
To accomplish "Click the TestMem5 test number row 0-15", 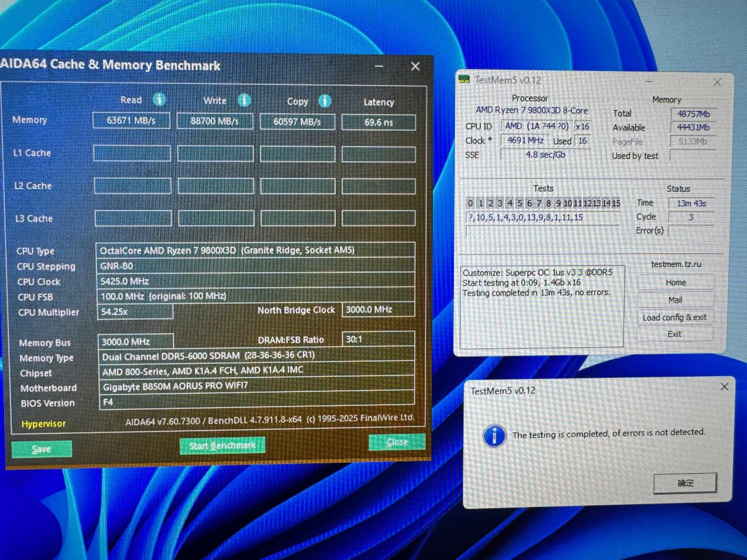I will 543,203.
